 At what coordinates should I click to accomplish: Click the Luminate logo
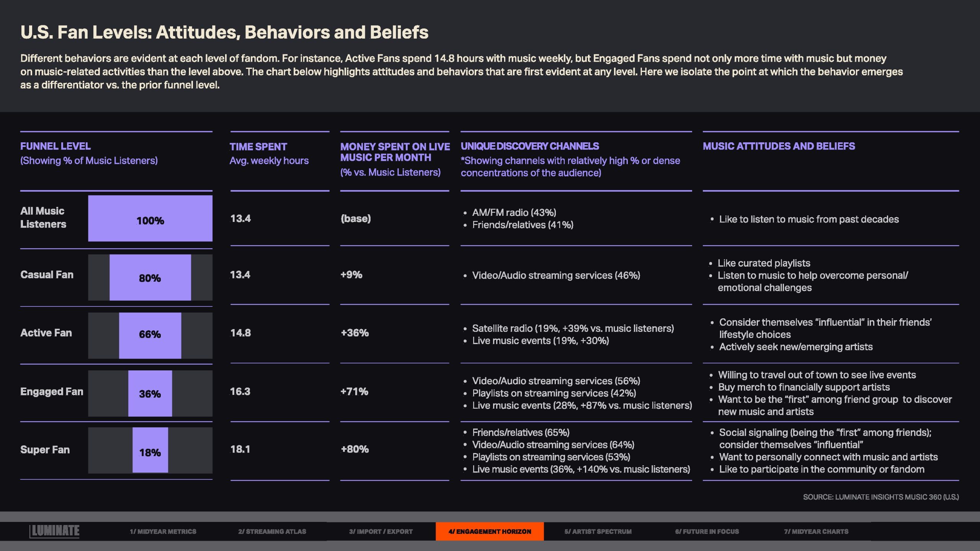tap(55, 531)
